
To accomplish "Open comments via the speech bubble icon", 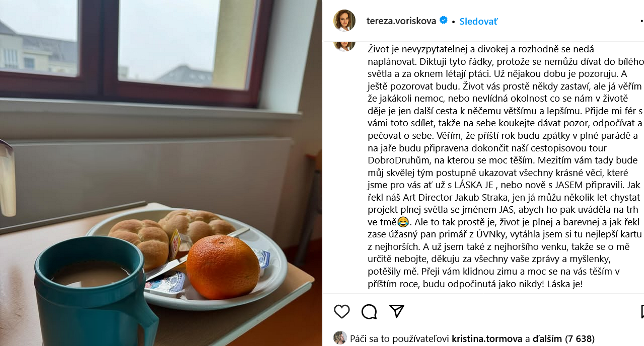I will tap(369, 312).
